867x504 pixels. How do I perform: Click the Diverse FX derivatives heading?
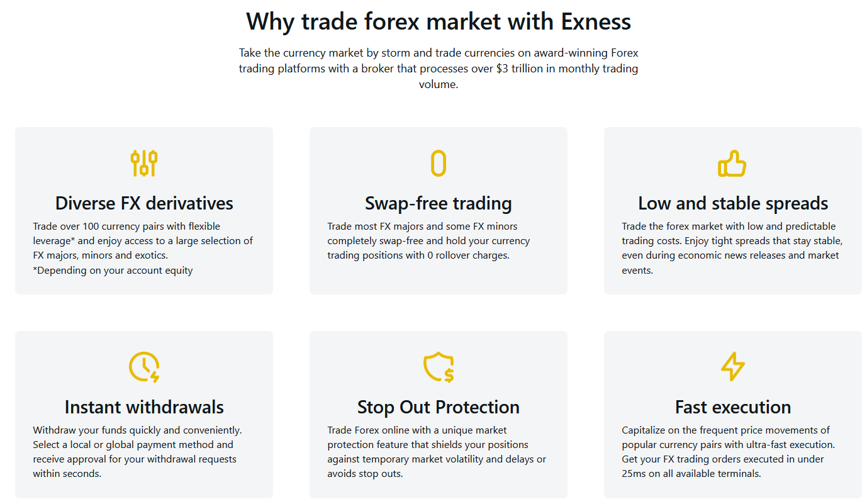click(144, 203)
